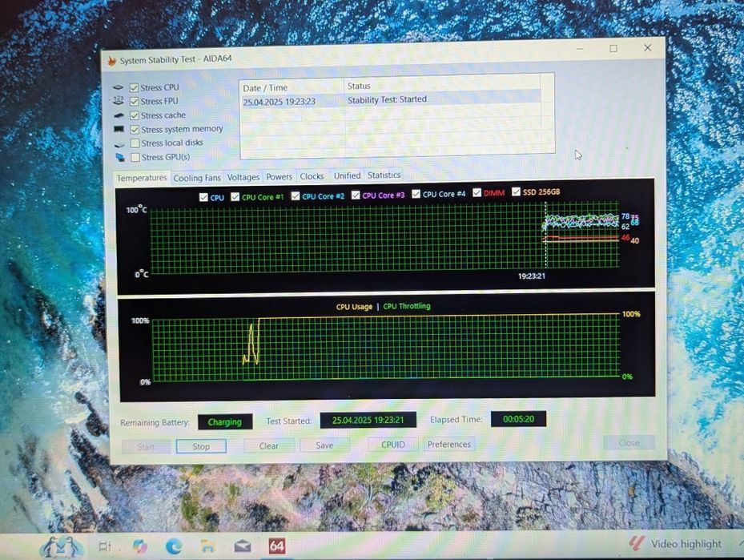
Task: Toggle DIMM temperature graph checkbox
Action: click(x=477, y=193)
